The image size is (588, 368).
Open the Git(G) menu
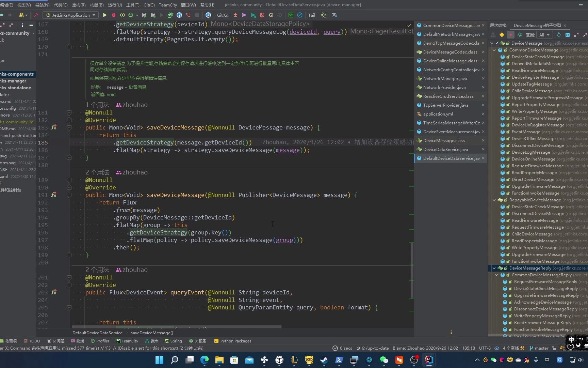149,5
